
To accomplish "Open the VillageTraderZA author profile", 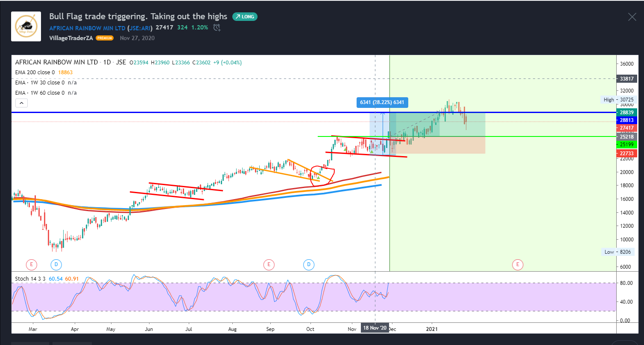I will 71,38.
